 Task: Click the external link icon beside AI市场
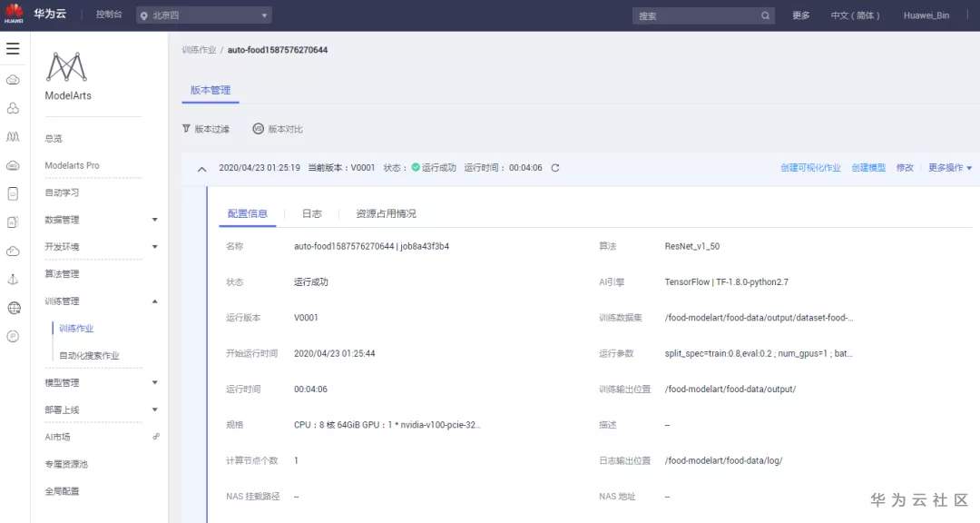click(x=156, y=437)
